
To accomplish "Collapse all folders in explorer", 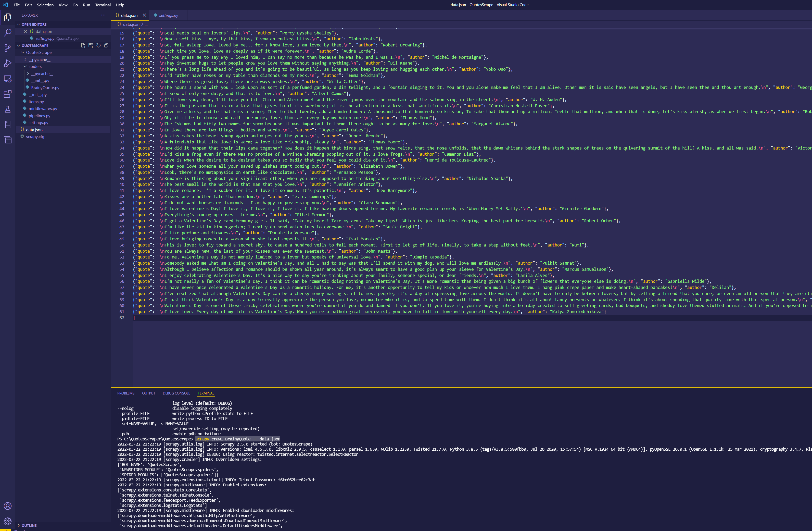I will pyautogui.click(x=106, y=45).
